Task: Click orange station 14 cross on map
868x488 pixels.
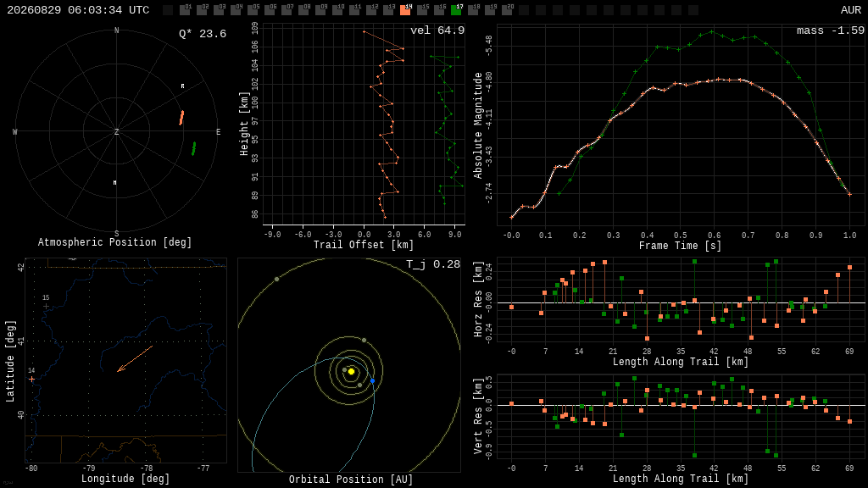Action: (31, 379)
